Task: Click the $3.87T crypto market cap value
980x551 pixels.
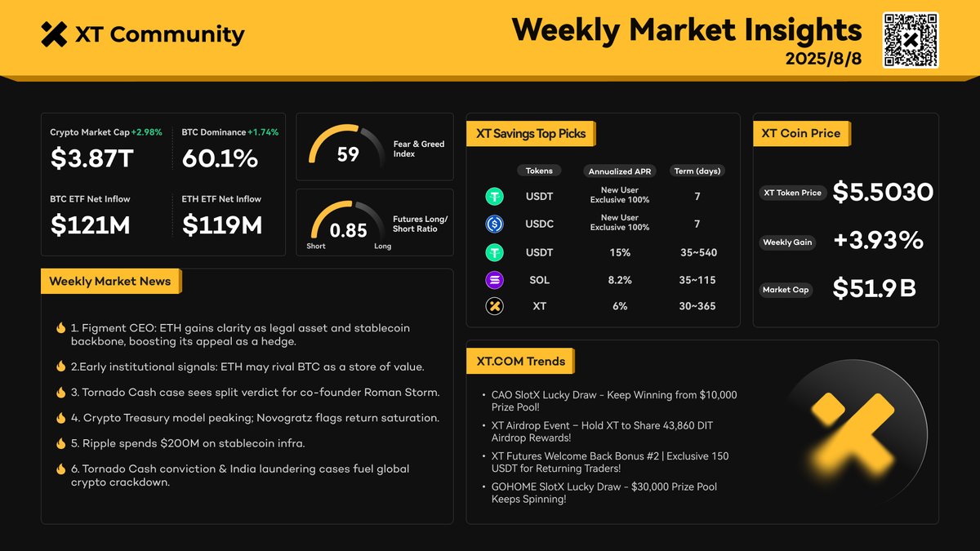Action: coord(92,159)
